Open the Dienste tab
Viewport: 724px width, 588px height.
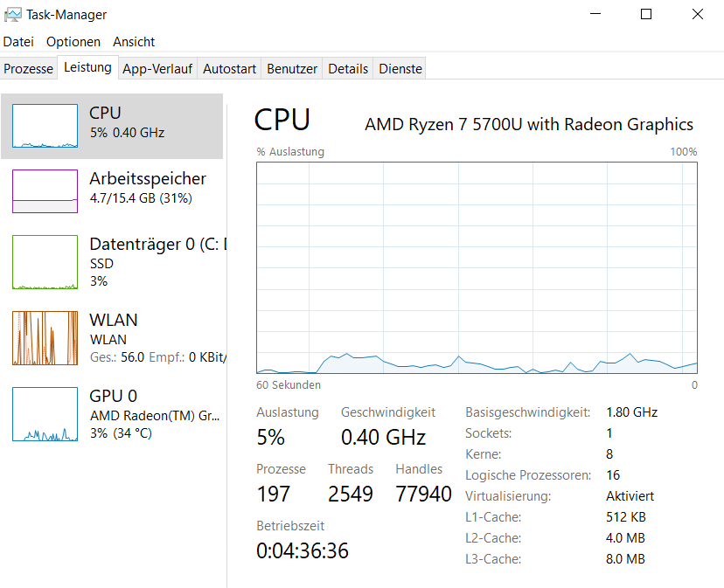[x=400, y=69]
